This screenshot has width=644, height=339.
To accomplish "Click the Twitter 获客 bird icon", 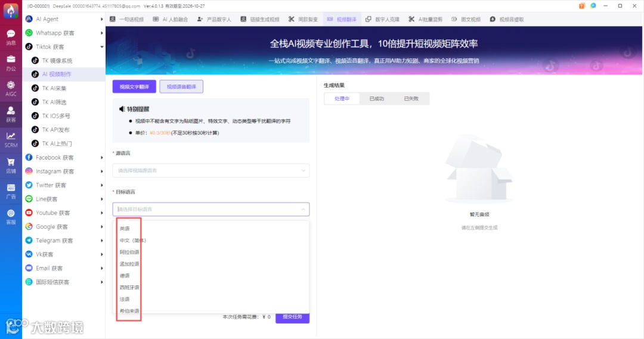I will [x=29, y=185].
